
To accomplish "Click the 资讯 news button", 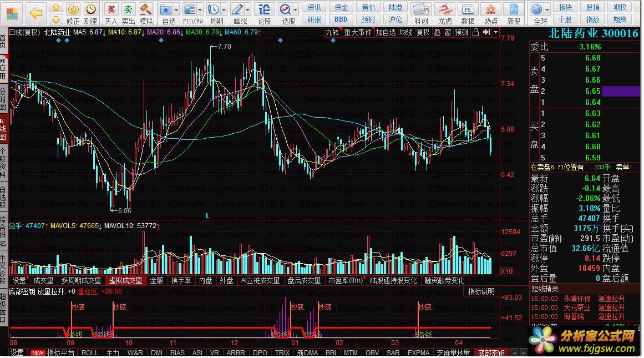I will click(314, 7).
